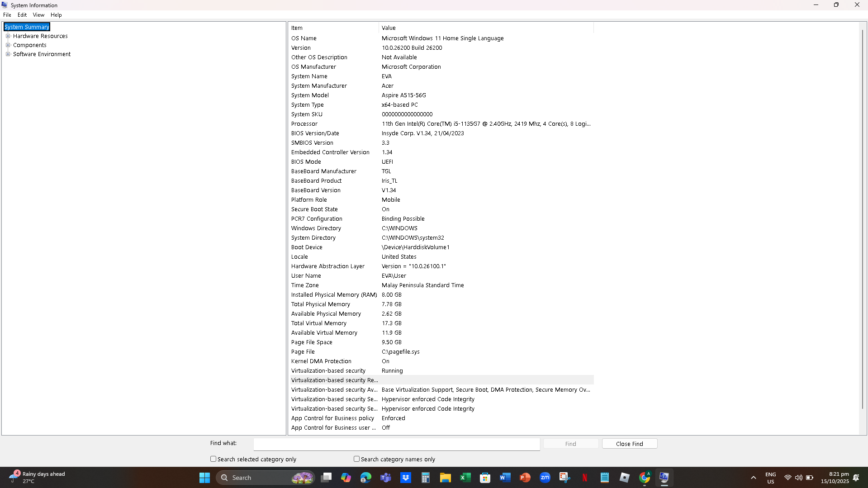Expand the Software Environment tree node
Image resolution: width=868 pixels, height=488 pixels.
tap(8, 54)
